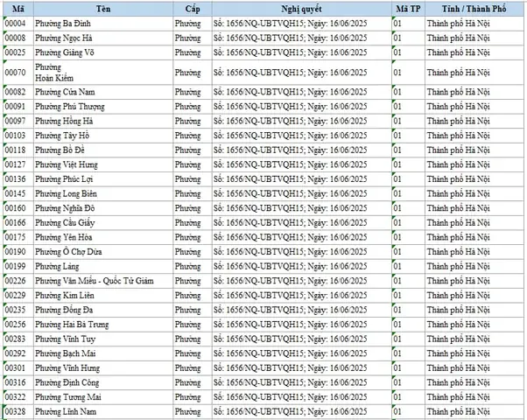The width and height of the screenshot is (527, 420).
Task: Click cell with code 00229
Action: [18, 296]
